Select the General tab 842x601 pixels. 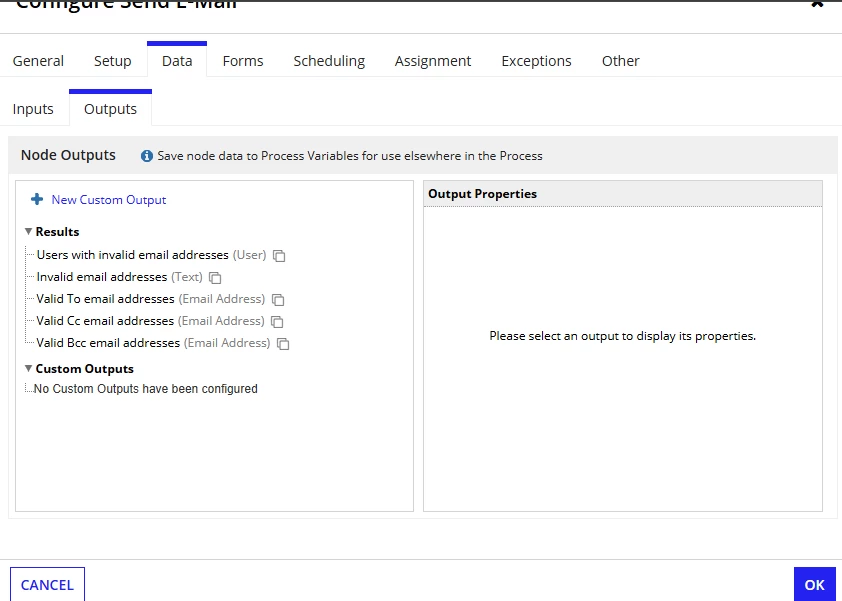38,61
